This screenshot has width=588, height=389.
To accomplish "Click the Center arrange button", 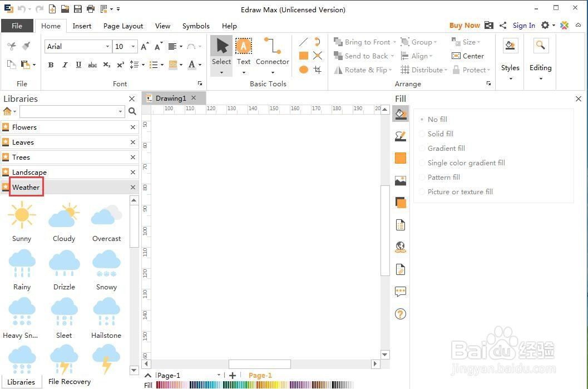I will [x=468, y=56].
